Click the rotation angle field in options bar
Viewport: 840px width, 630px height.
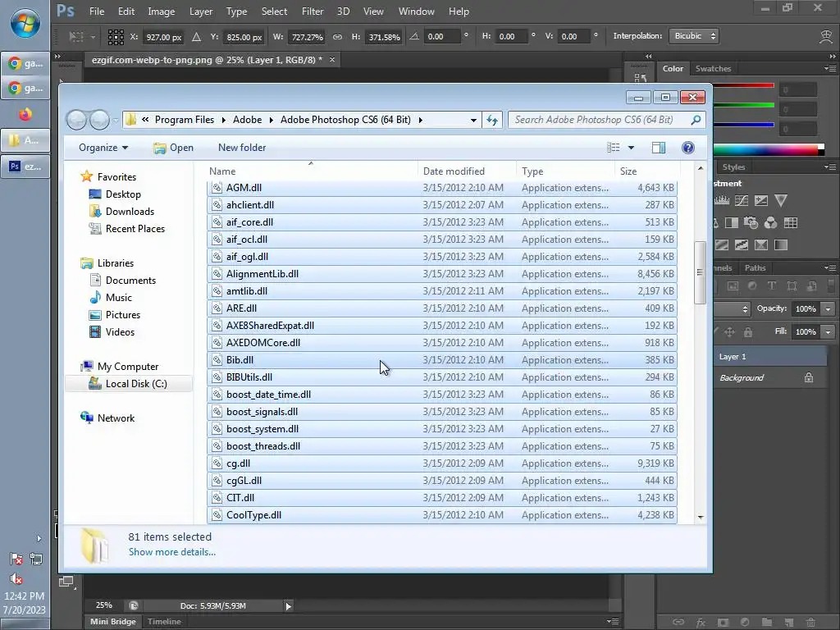(x=442, y=36)
